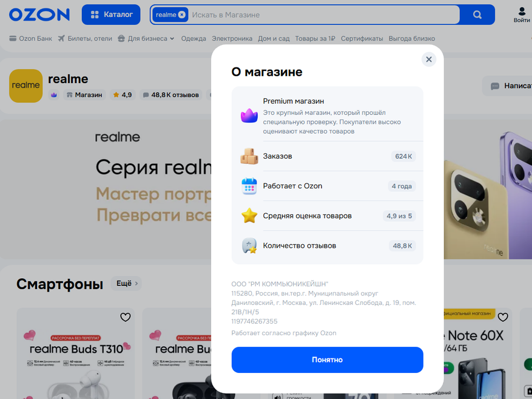
Task: Remove the realme search filter chip
Action: click(182, 15)
